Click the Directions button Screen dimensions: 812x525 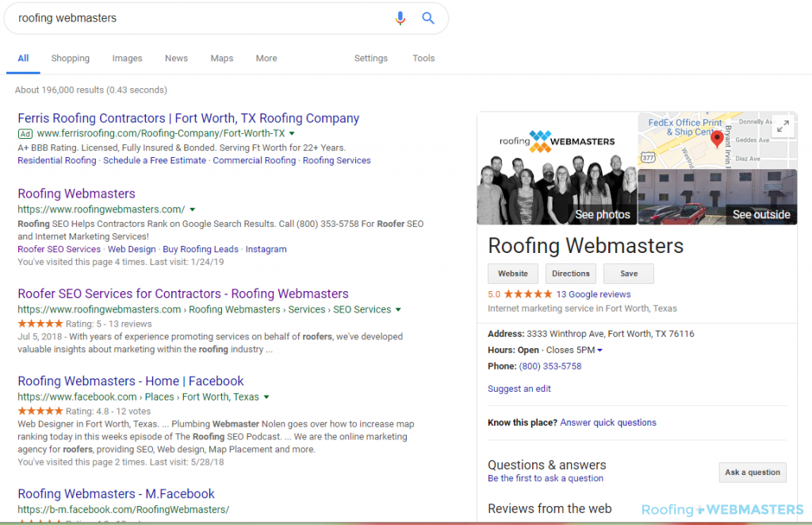click(571, 274)
